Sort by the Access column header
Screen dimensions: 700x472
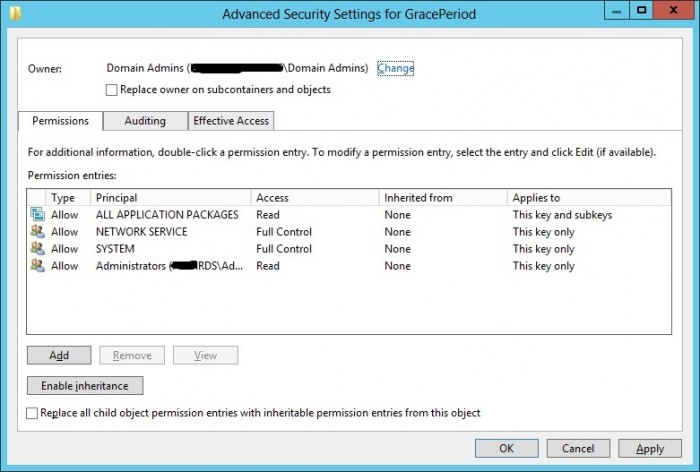(x=315, y=198)
